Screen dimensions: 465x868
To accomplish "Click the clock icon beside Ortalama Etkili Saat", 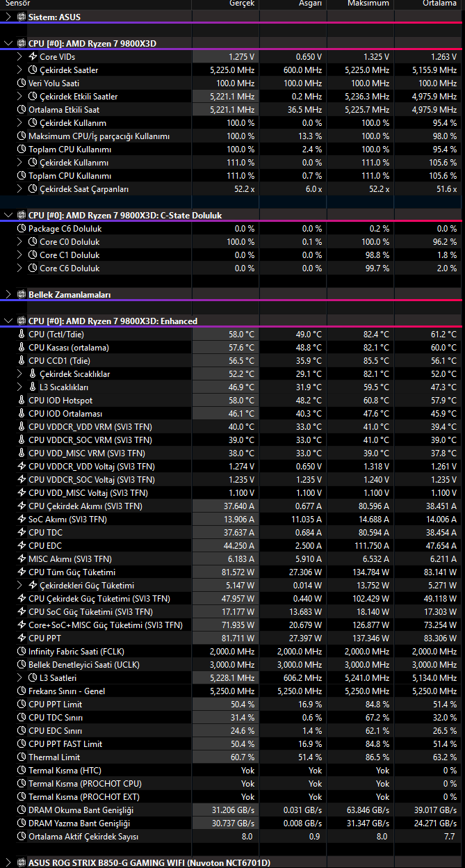I will click(x=22, y=110).
